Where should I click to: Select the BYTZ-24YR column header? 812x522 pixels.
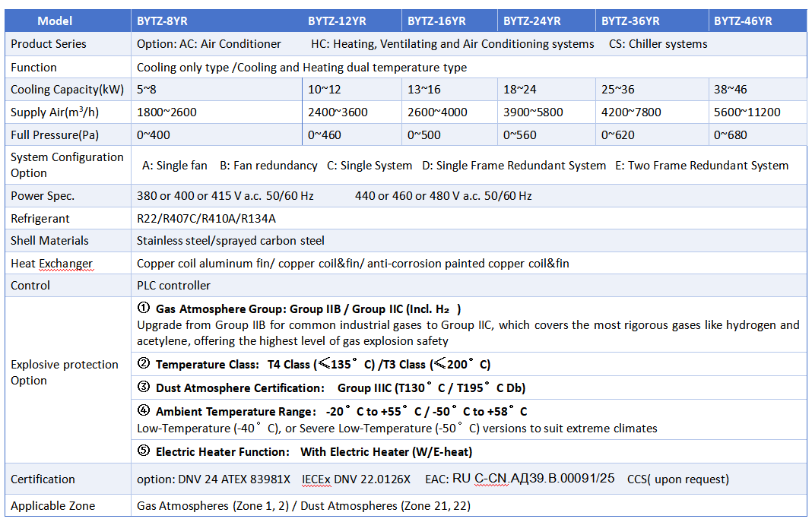[531, 21]
